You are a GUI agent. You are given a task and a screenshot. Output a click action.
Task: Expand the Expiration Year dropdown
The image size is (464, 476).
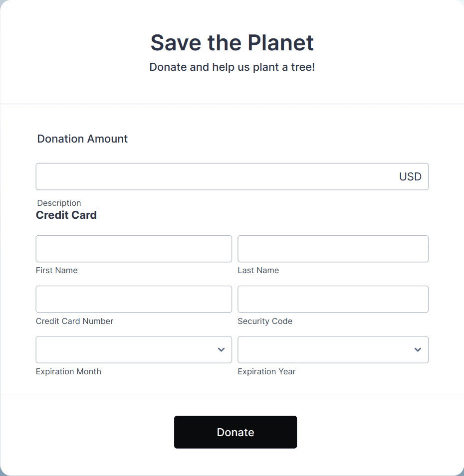point(332,349)
